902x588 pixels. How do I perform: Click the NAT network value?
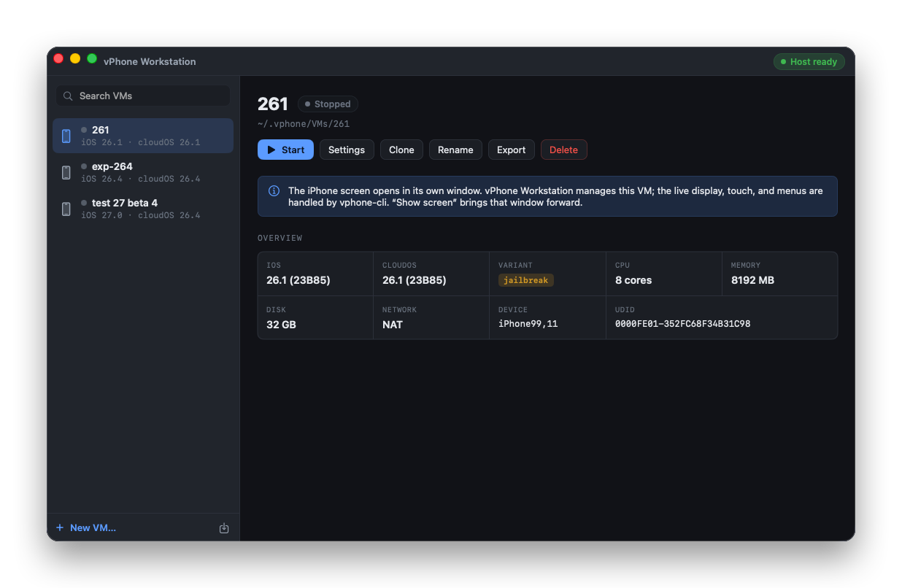(x=392, y=325)
